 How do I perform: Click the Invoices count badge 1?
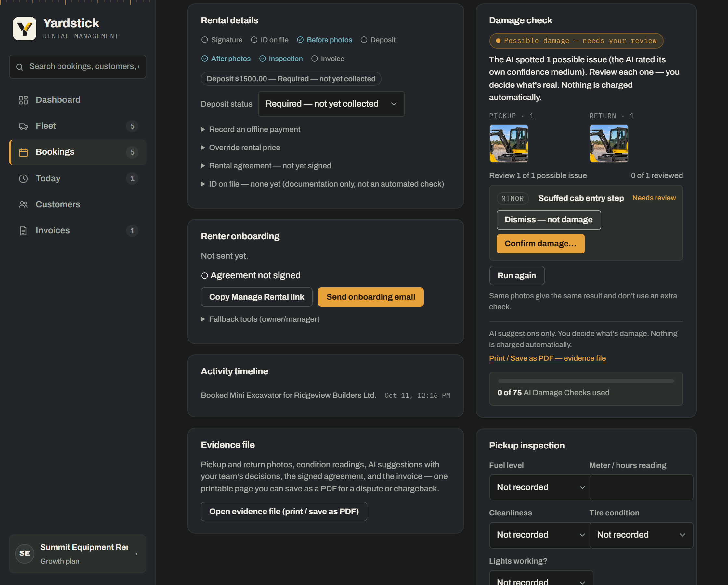point(132,231)
